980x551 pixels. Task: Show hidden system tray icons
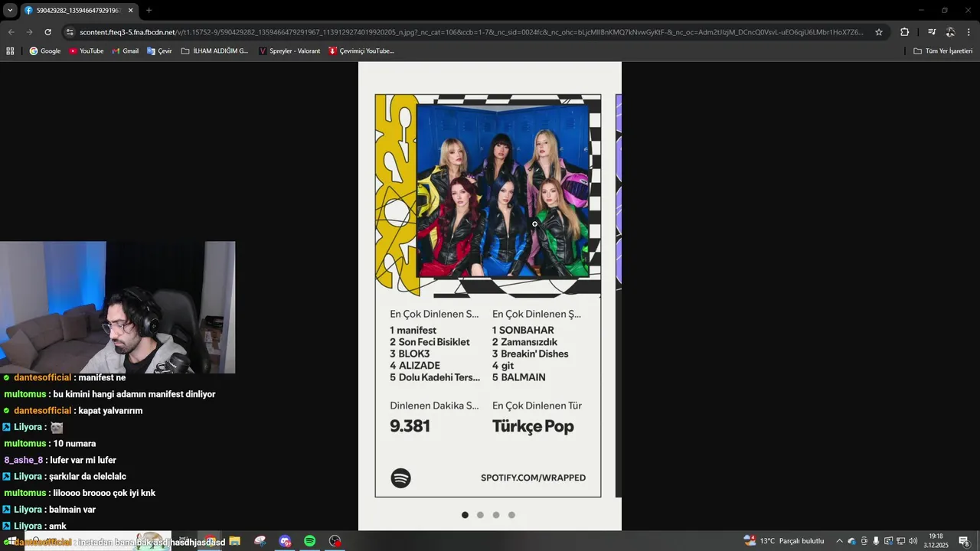(839, 541)
